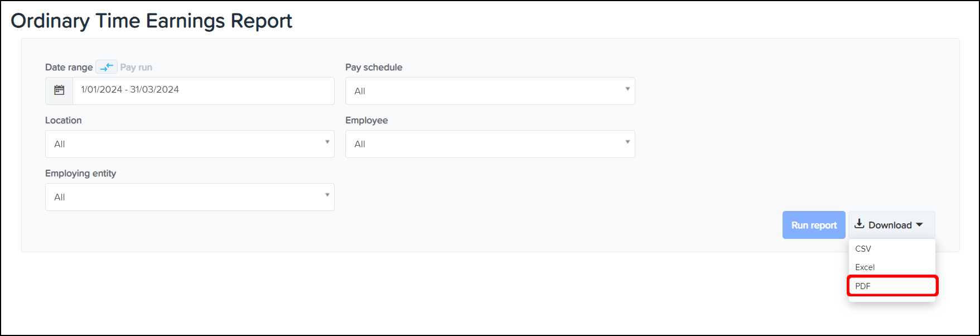Click the download arrow icon on the Download button
This screenshot has height=336, width=980.
[x=859, y=224]
